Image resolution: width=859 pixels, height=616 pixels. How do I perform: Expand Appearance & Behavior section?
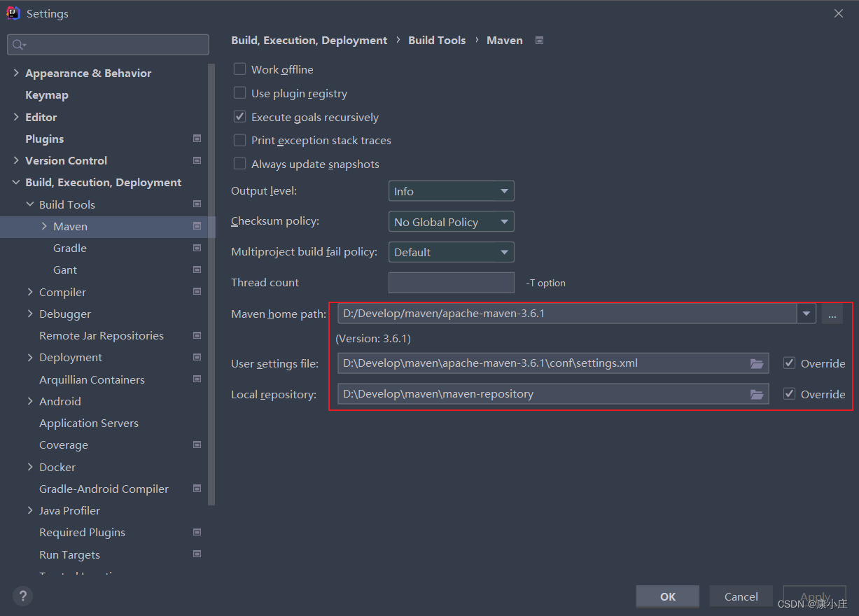(16, 73)
